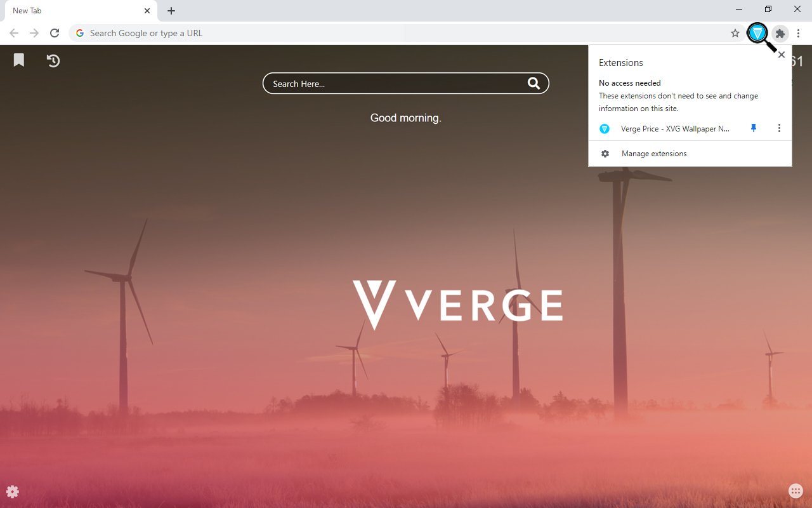Open a new tab with plus button
Viewport: 812px width, 508px height.
coord(171,11)
